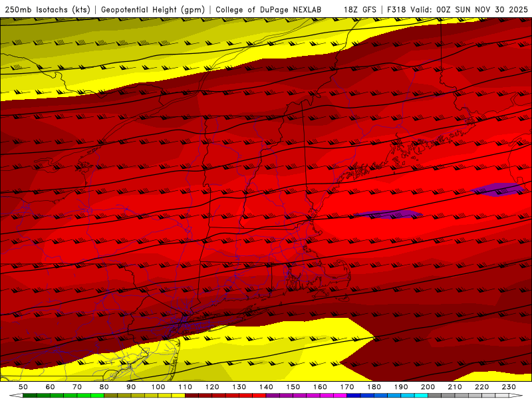Select the 130 label on the color scale
Viewport: 532px width, 399px height.
239,387
